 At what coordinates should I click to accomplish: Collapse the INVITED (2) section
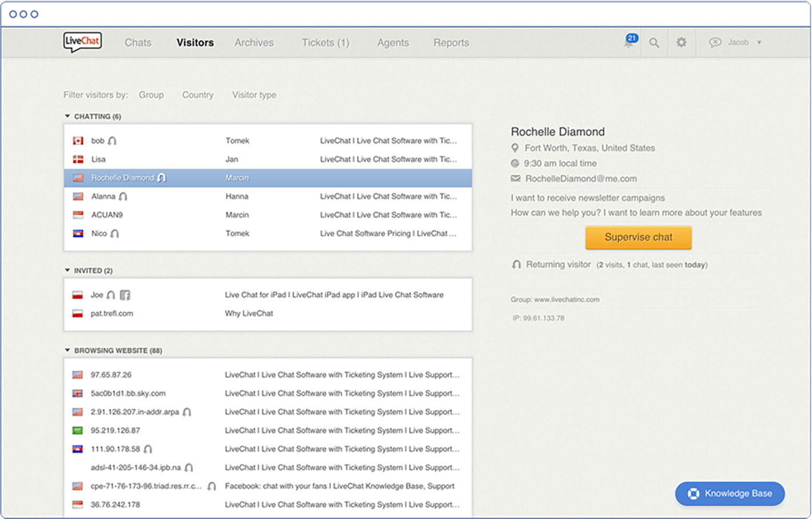67,270
